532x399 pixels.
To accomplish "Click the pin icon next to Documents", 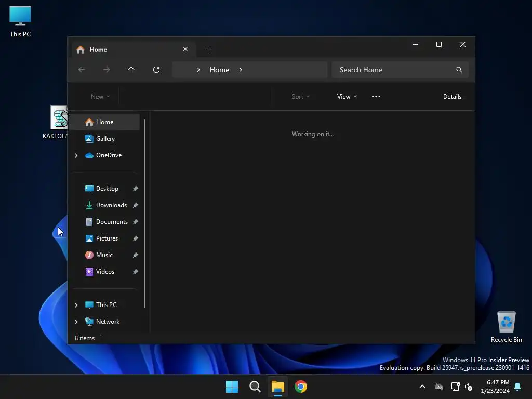I will point(136,222).
